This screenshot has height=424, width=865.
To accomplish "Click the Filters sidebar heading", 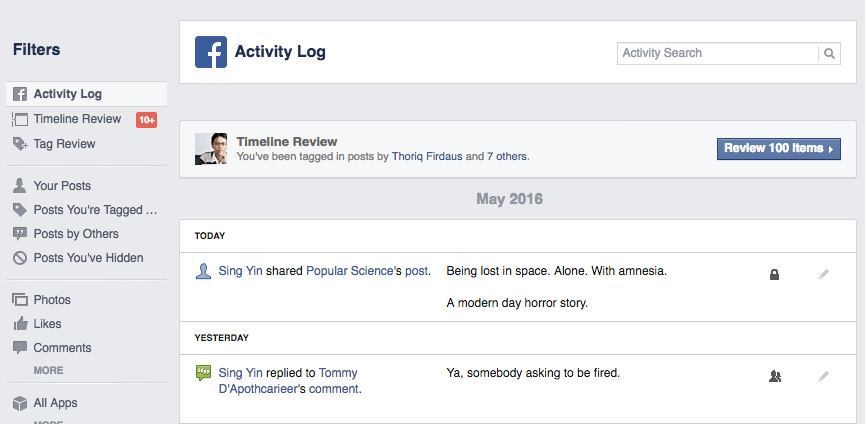I will [x=36, y=50].
